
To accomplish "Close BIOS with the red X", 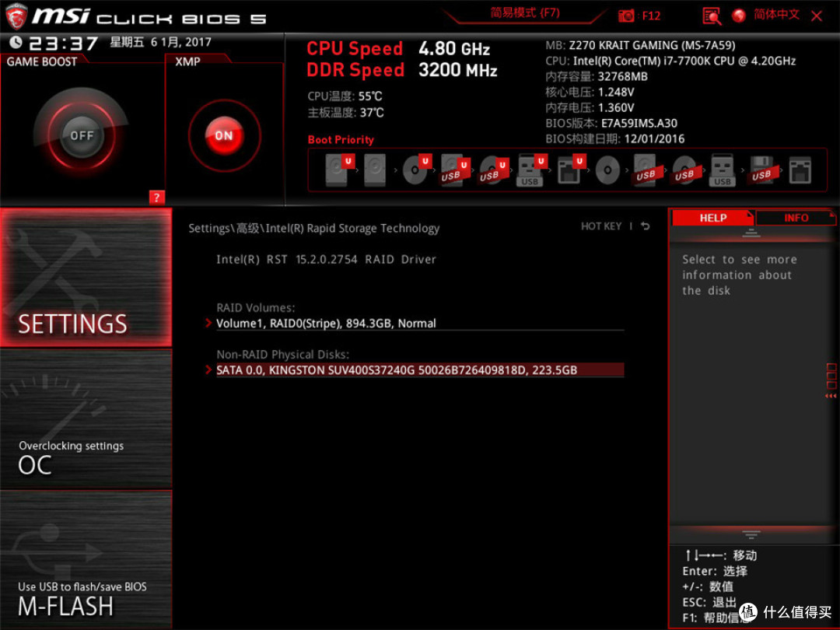I will point(817,16).
